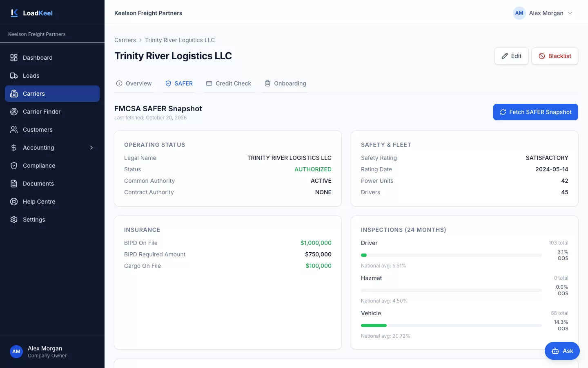The image size is (588, 368).
Task: Click the Compliance shield icon
Action: tap(14, 166)
